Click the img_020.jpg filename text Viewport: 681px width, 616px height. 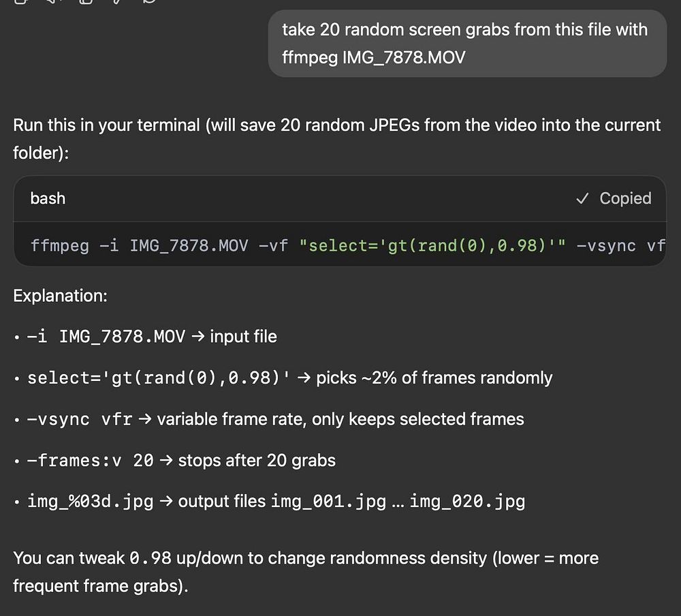coord(467,502)
